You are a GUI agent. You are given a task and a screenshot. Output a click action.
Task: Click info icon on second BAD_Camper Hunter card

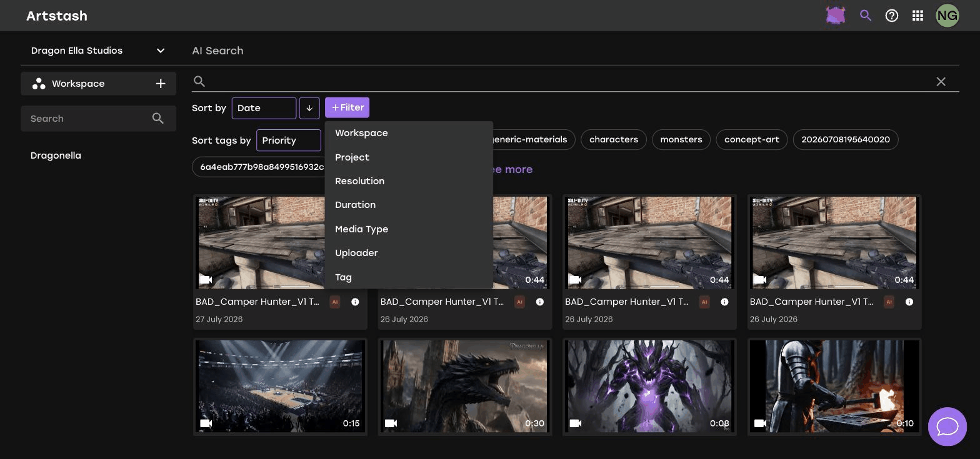(539, 302)
